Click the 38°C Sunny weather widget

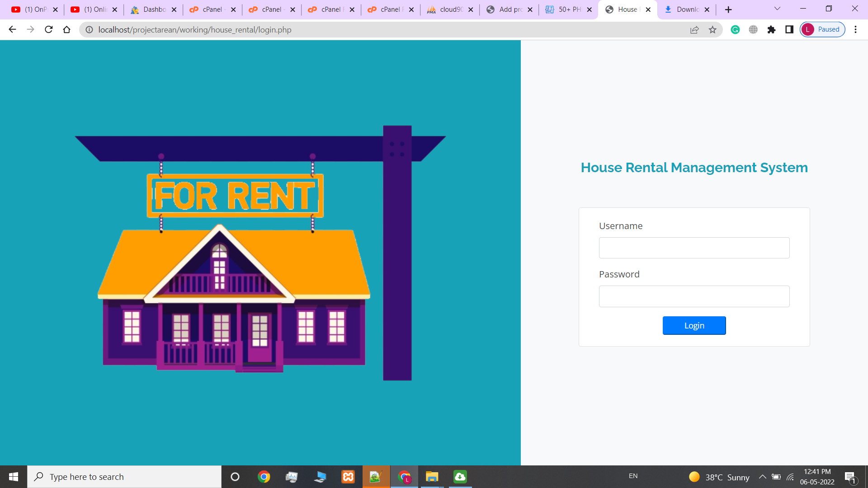click(720, 477)
